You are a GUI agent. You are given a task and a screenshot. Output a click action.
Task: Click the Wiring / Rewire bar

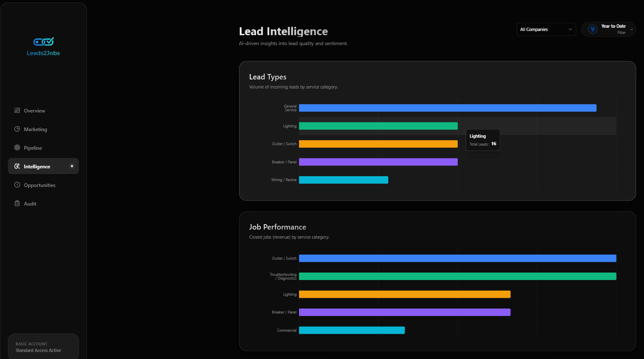coord(344,180)
